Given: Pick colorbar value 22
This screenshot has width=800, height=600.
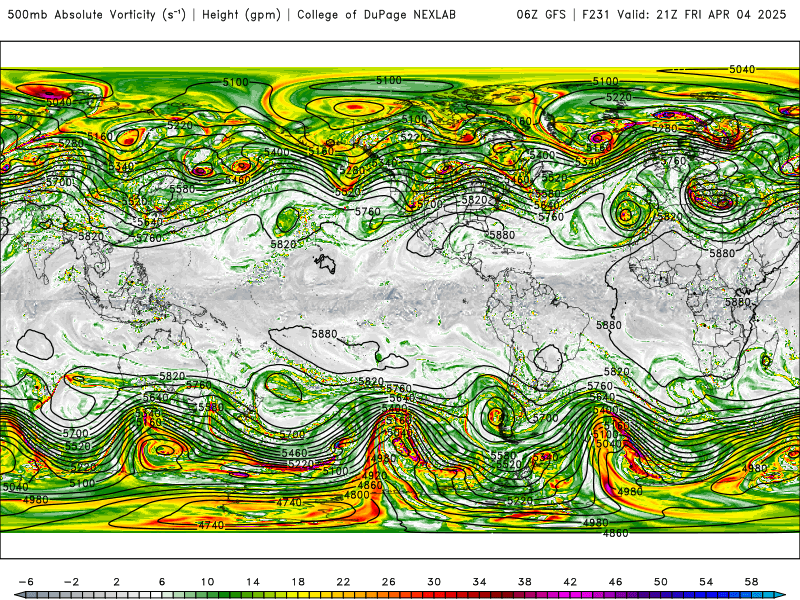Looking at the screenshot, I should 343,582.
